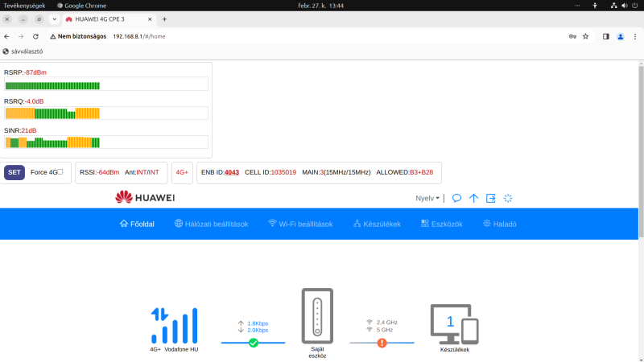Open Wi-Fi beállítások tab

pos(300,224)
